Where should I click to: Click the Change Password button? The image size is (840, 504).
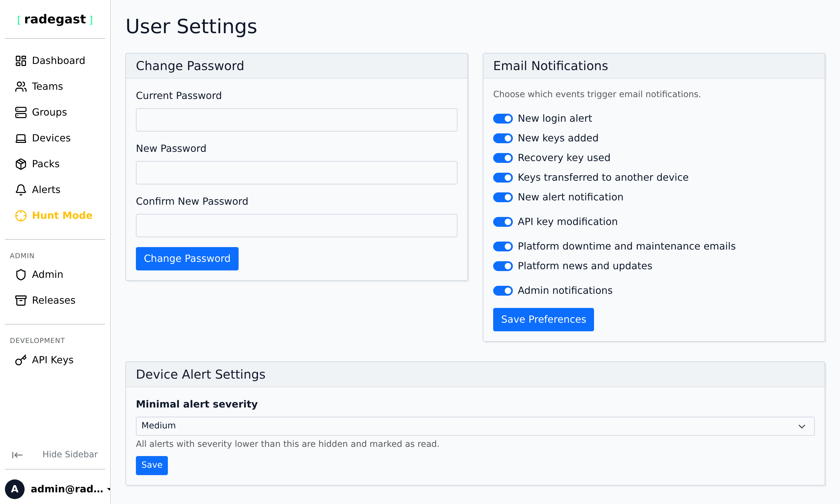[187, 259]
